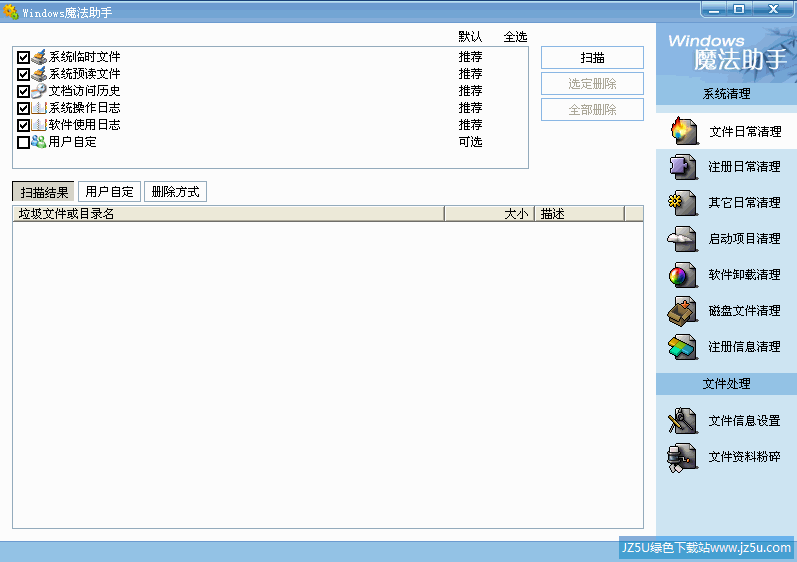Close the Windows魔法助手 window
Screen dimensions: 797x562
pos(773,9)
